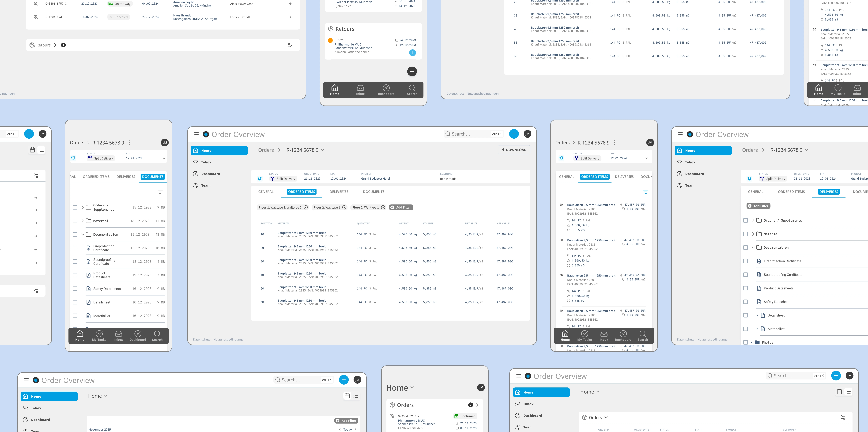Image resolution: width=868 pixels, height=432 pixels.
Task: Select checkbox for Material folder showing 11 MB
Action: 75,221
